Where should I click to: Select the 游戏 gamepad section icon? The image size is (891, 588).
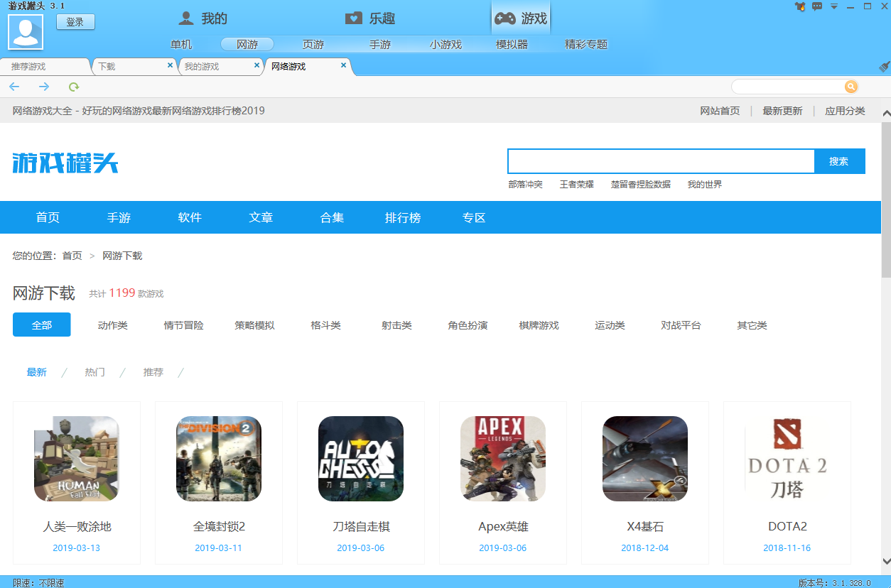[x=506, y=18]
